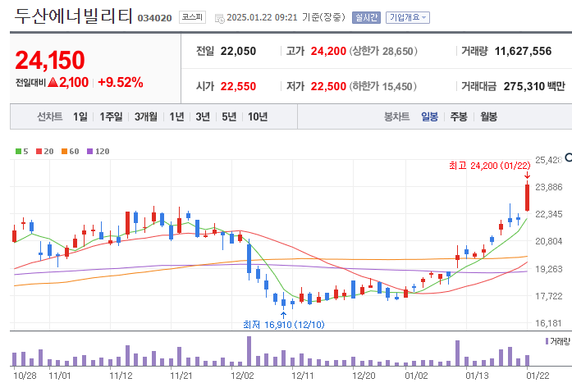This screenshot has height=392, width=572.
Task: Click the purple 거래량 volume legend marker
Action: point(547,341)
